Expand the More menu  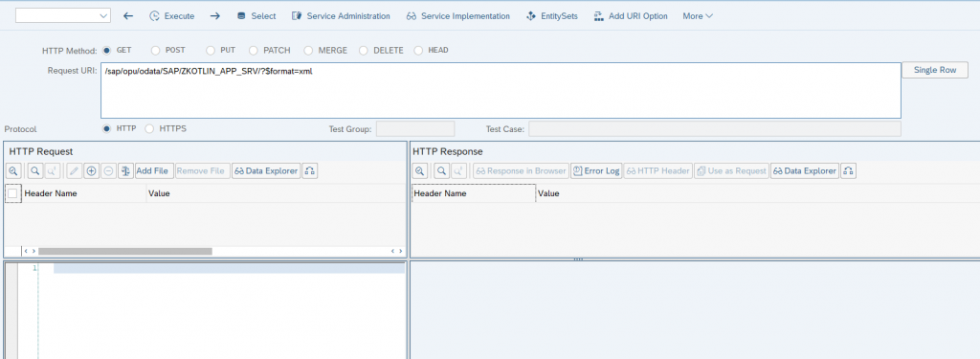pos(698,15)
